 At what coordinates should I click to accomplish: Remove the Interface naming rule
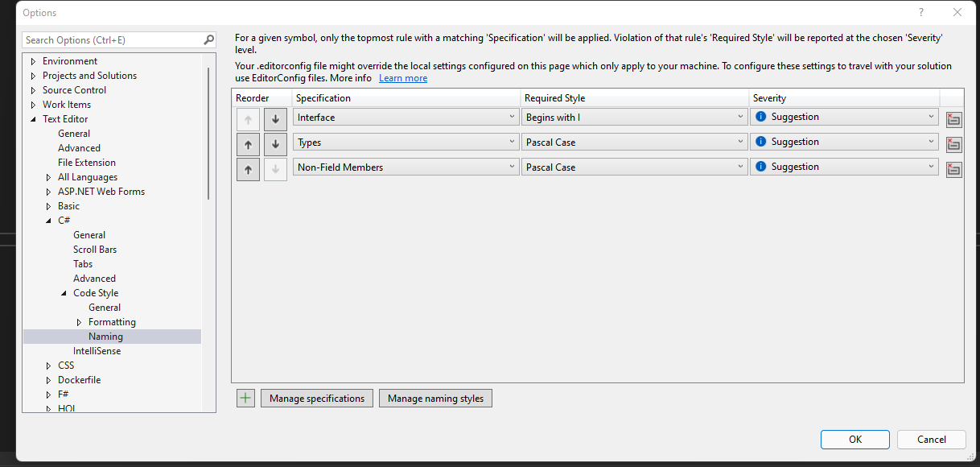click(953, 118)
